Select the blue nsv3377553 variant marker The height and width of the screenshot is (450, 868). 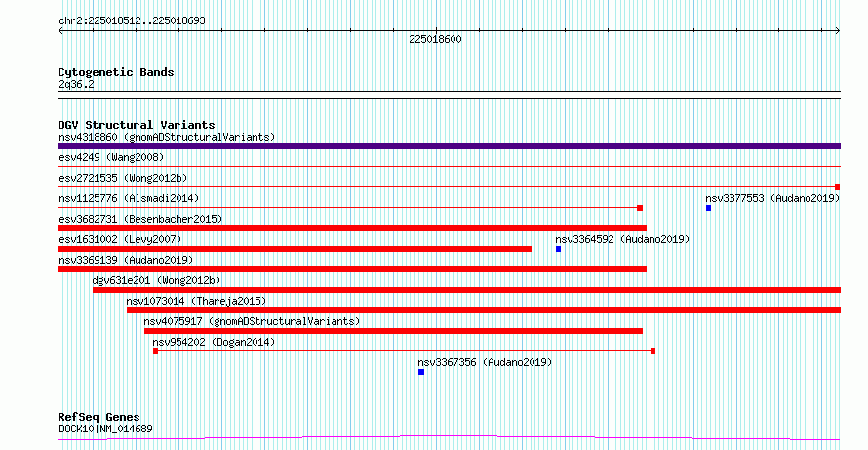pos(708,208)
